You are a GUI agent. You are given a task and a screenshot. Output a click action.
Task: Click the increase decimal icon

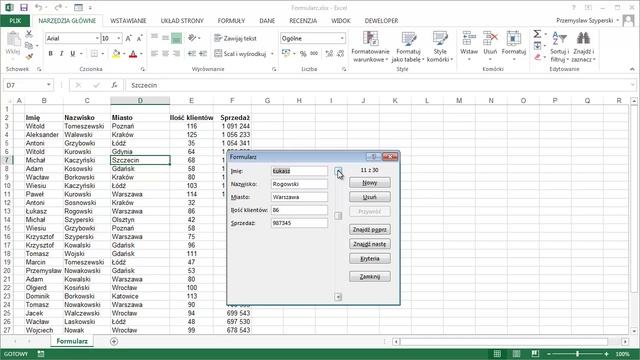pyautogui.click(x=329, y=53)
